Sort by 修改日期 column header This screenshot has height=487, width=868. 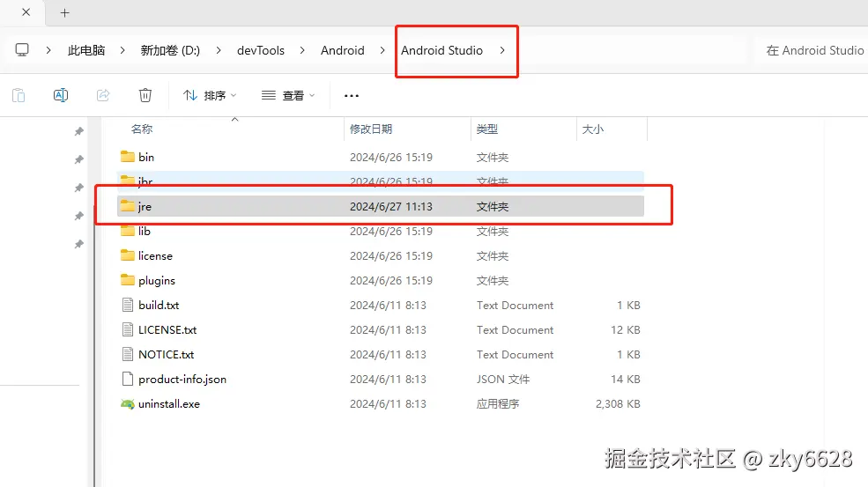tap(371, 129)
